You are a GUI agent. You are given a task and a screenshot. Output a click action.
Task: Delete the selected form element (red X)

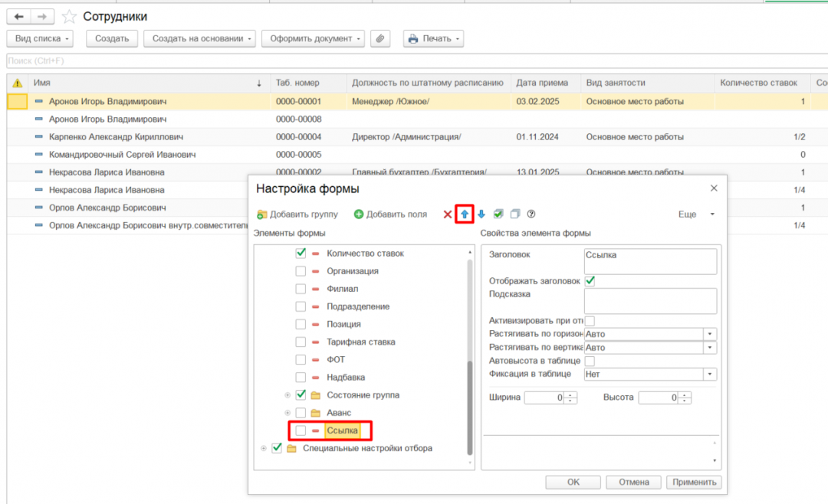click(447, 214)
